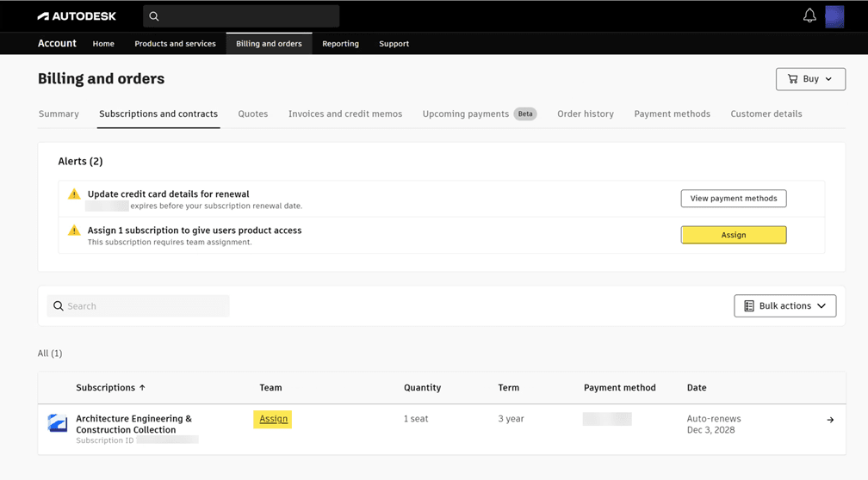Click the '1 seat' quantity cell
The image size is (868, 480).
click(x=416, y=419)
